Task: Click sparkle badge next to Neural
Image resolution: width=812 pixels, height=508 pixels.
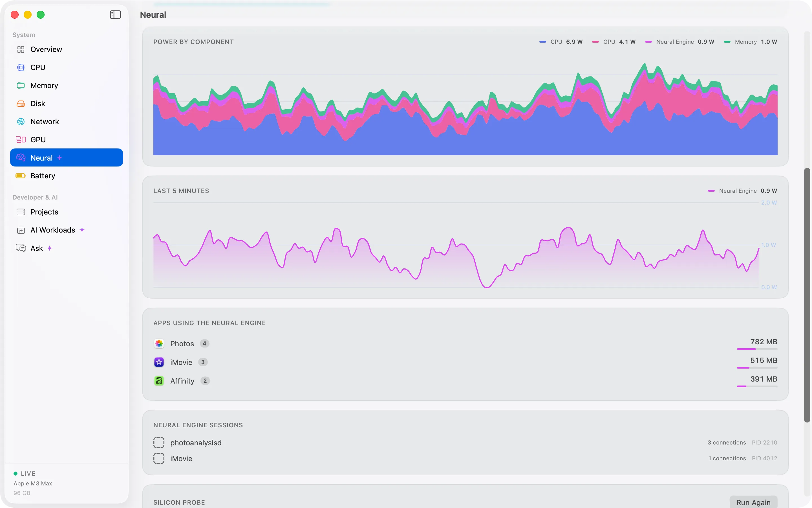Action: tap(59, 158)
